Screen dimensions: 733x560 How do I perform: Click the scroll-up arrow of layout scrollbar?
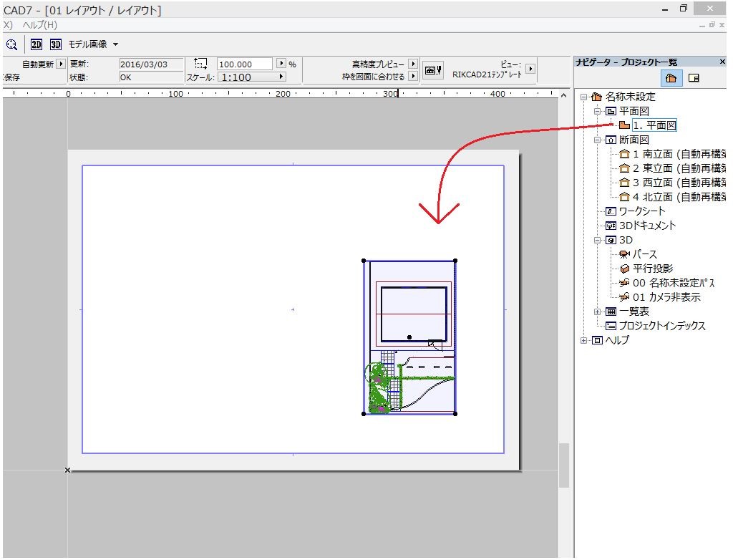click(x=564, y=95)
